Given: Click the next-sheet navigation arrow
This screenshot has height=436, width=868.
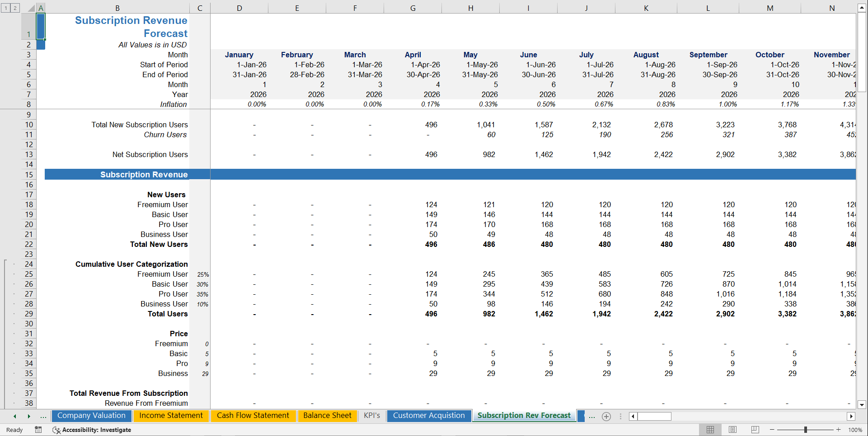Looking at the screenshot, I should (x=29, y=416).
